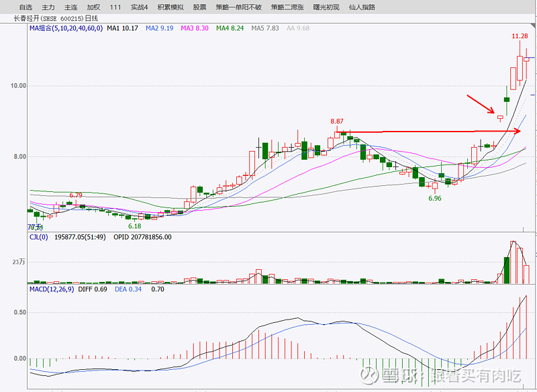This screenshot has width=537, height=392.
Task: Click the 8.87 peak price label
Action: click(x=337, y=121)
